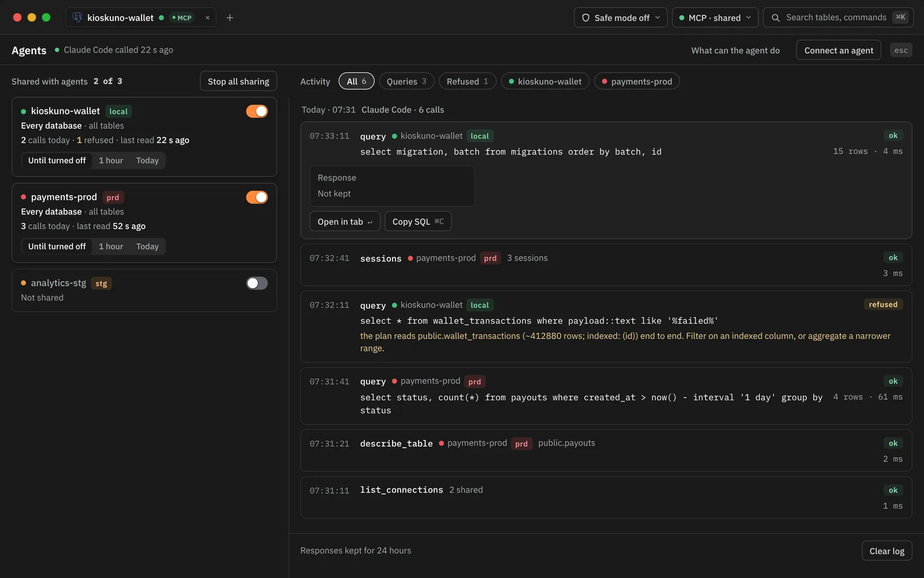
Task: Click the PostgreSQL elephant icon in kioskuno-wallet tab
Action: point(77,17)
